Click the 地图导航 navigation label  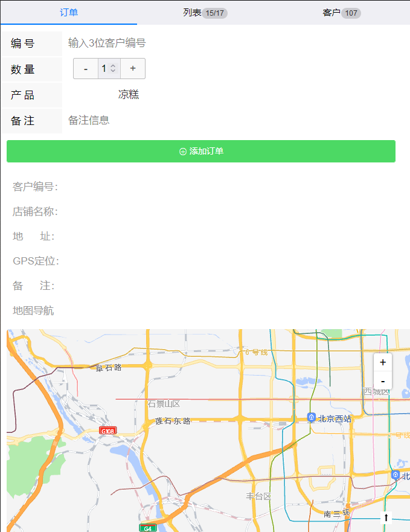point(33,310)
